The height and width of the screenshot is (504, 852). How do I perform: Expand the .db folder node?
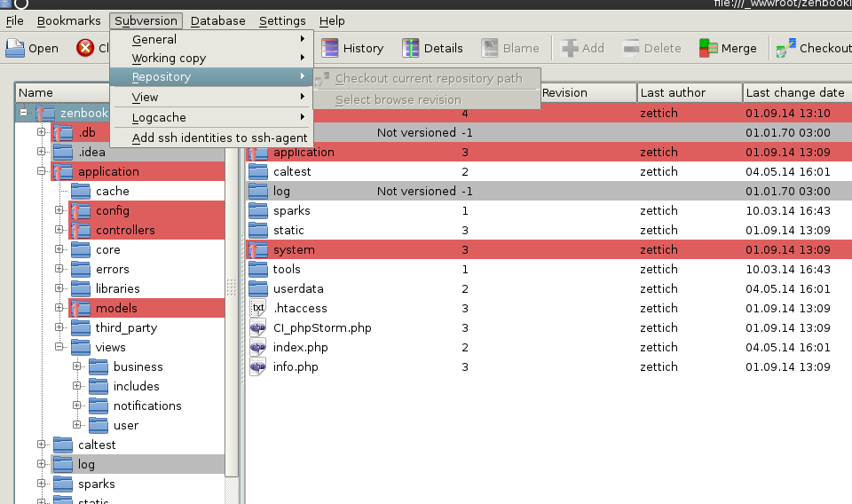click(x=42, y=132)
